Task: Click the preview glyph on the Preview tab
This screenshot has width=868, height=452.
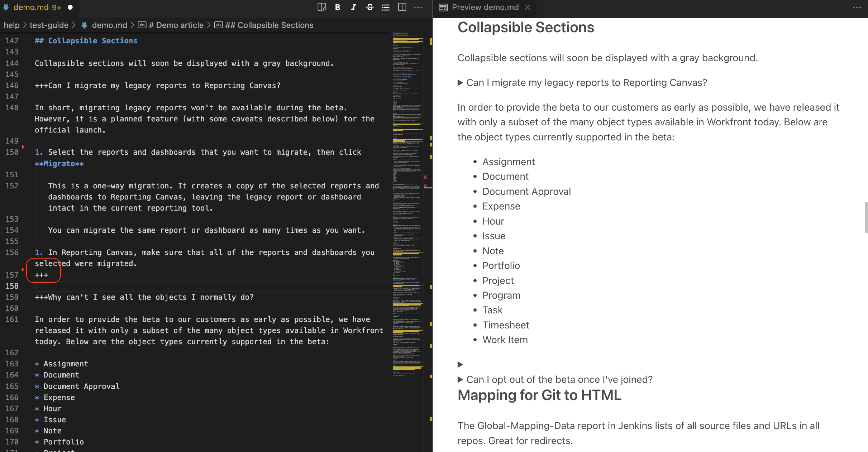Action: coord(443,7)
